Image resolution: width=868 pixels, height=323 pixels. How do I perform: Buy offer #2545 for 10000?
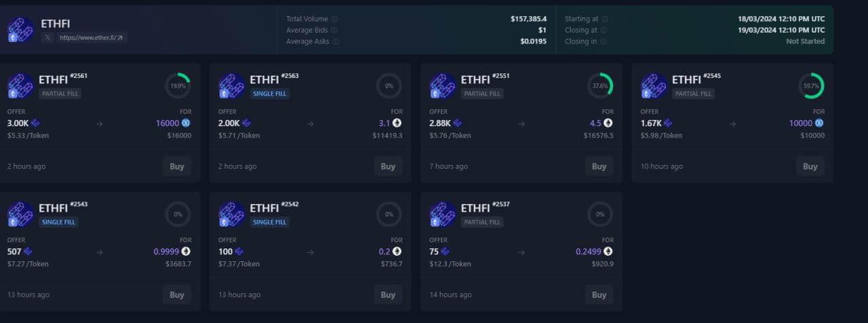(810, 166)
